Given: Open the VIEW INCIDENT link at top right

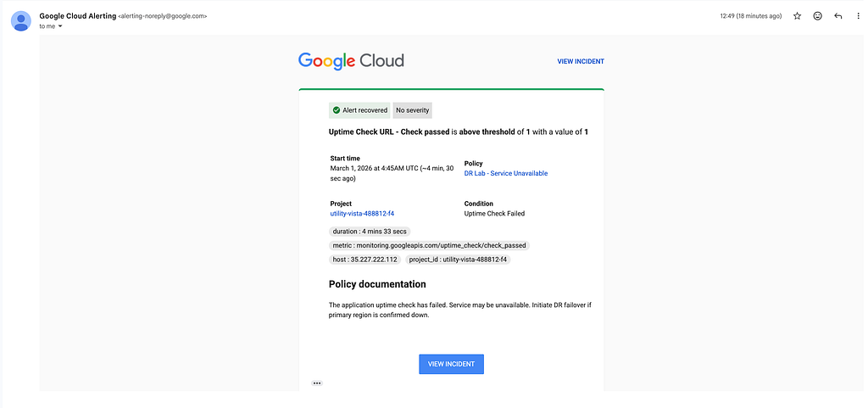Looking at the screenshot, I should pyautogui.click(x=580, y=61).
